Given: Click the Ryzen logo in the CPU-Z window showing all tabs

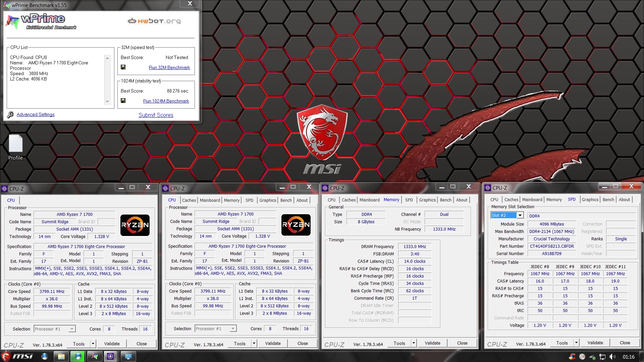Looking at the screenshot, I should (296, 225).
